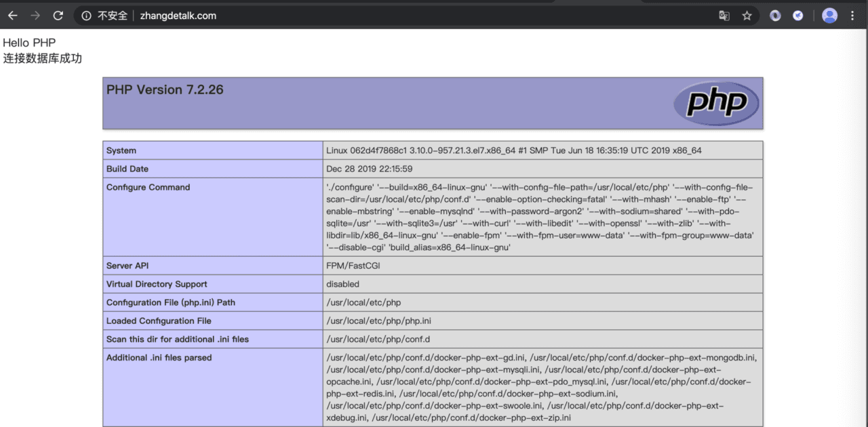Click the disabled value cell
Image resolution: width=868 pixels, height=427 pixels.
(x=543, y=284)
